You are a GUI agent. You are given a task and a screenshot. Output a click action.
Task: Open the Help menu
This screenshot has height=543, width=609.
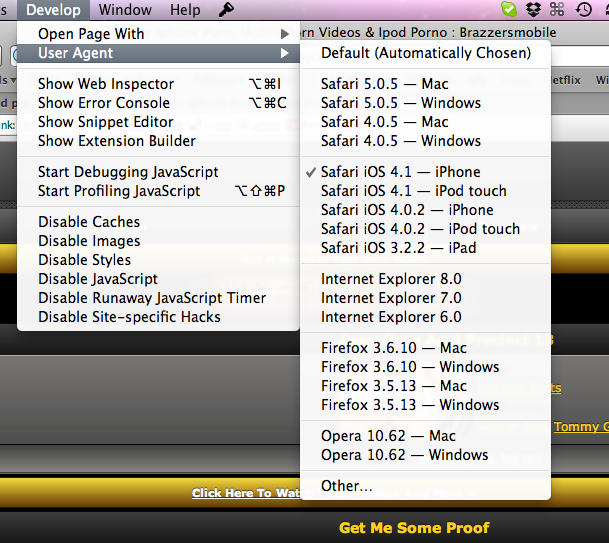coord(185,10)
